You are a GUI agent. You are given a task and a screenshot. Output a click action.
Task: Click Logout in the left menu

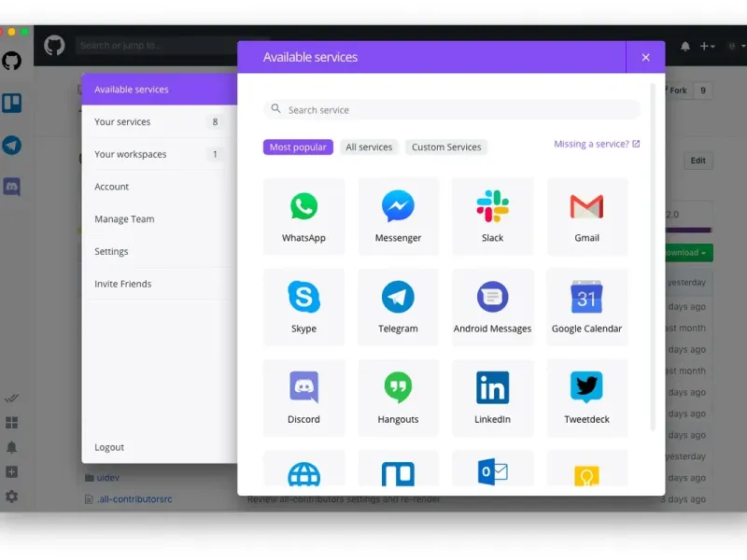click(109, 447)
